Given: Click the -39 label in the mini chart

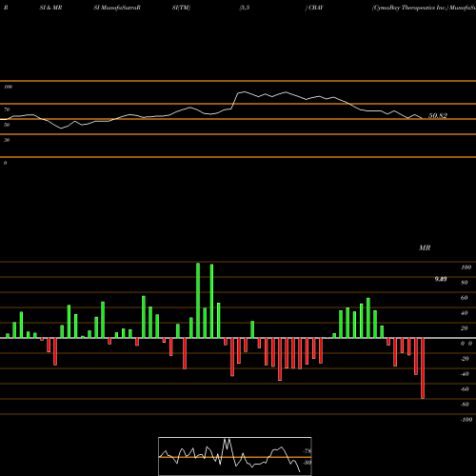Looking at the screenshot, I should (307, 463).
